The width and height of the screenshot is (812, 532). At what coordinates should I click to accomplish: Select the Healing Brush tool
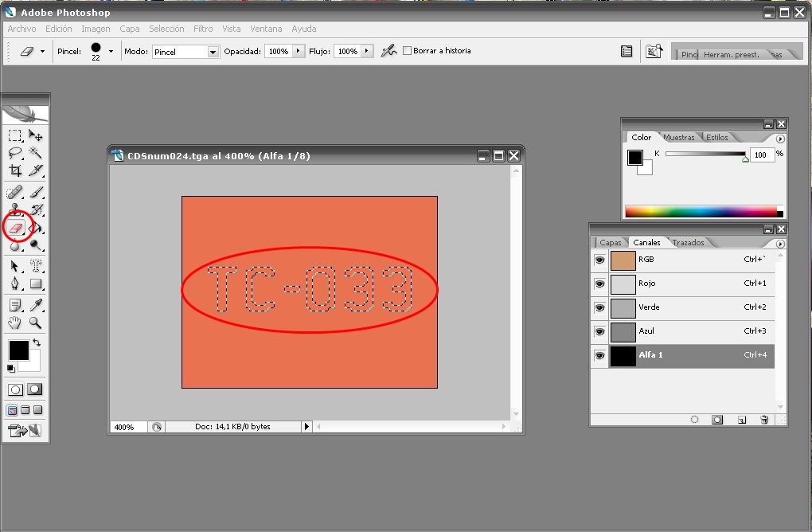(x=15, y=192)
